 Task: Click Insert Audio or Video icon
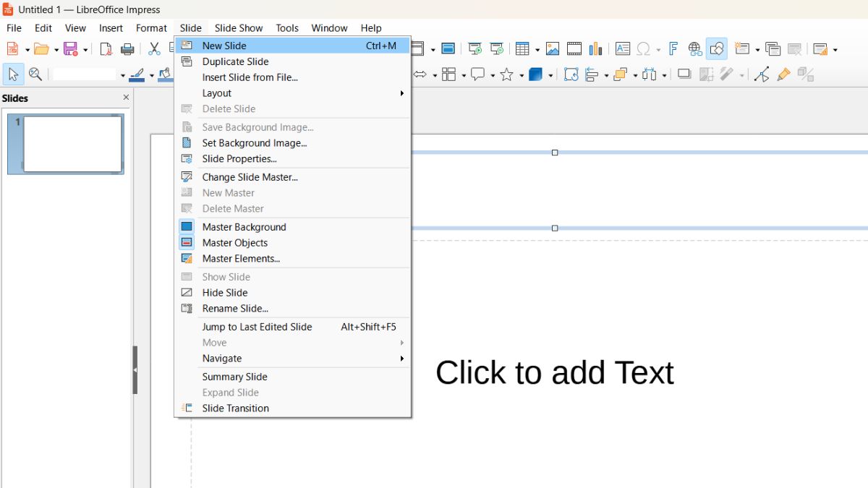(x=574, y=49)
